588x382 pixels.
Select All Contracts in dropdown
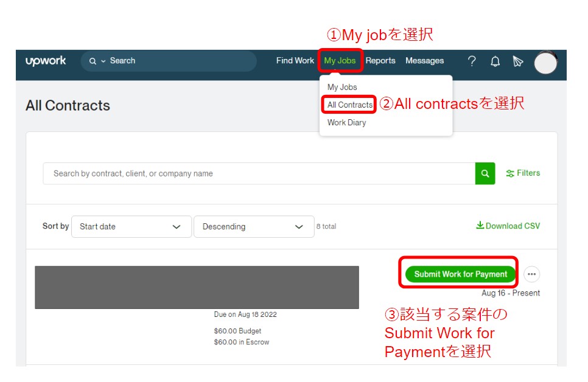pos(350,105)
